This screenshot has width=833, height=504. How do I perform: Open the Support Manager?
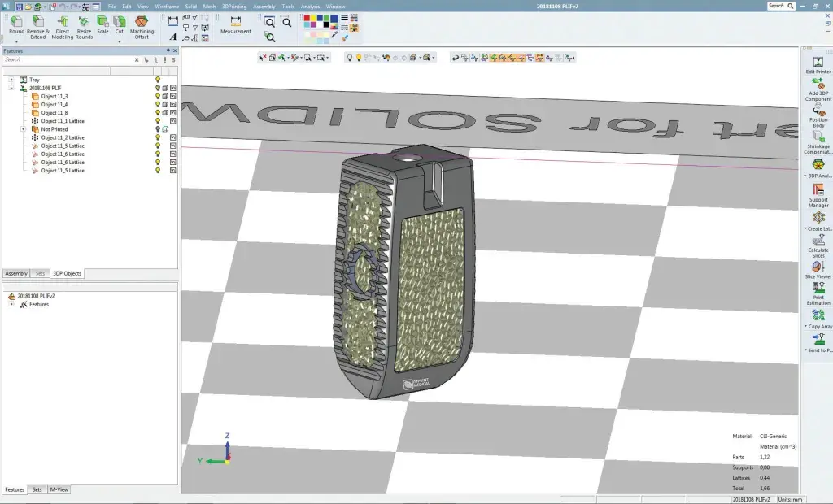(819, 195)
